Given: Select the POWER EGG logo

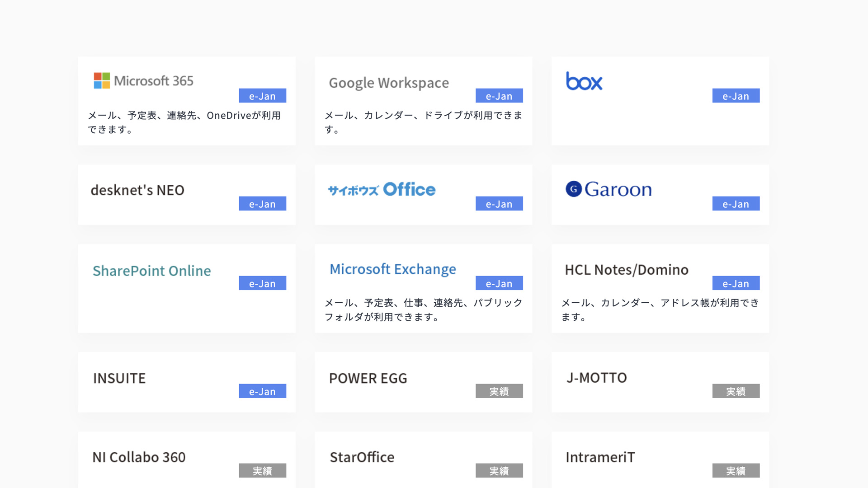Looking at the screenshot, I should click(368, 378).
